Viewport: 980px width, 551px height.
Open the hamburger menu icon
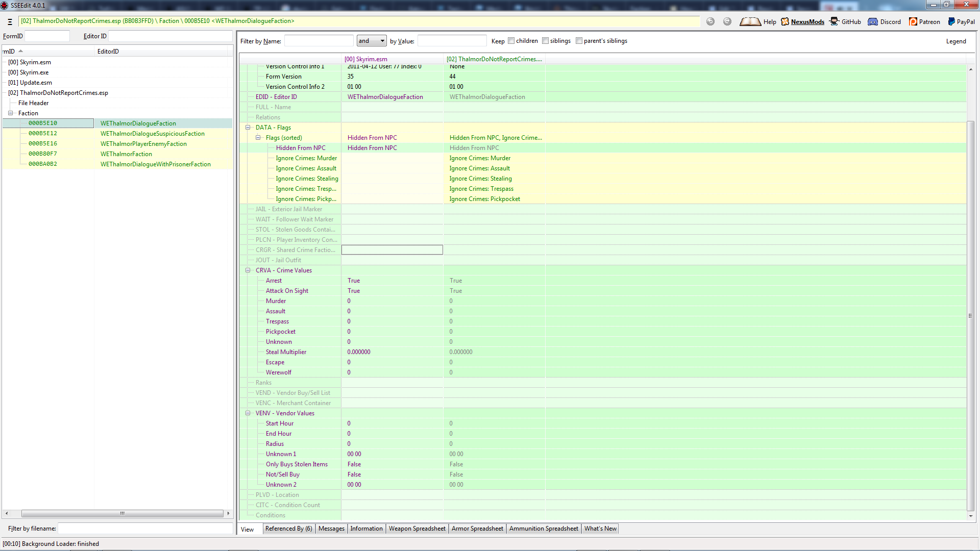click(x=10, y=22)
